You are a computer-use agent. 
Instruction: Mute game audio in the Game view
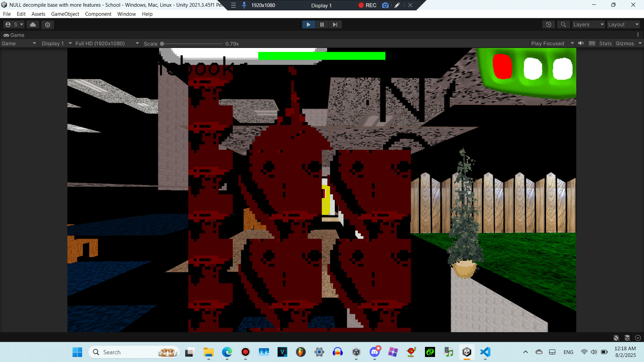point(581,43)
